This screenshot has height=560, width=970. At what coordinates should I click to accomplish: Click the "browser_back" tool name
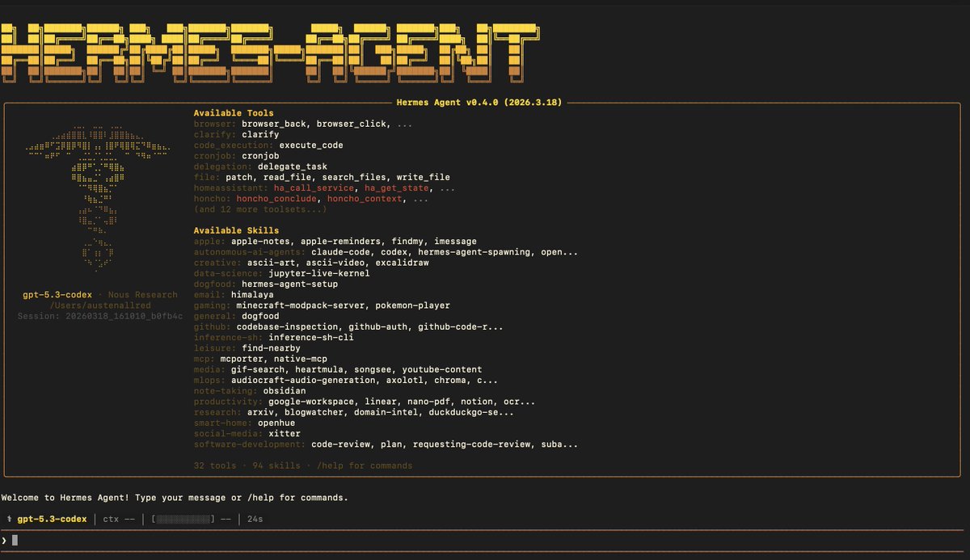click(x=273, y=124)
